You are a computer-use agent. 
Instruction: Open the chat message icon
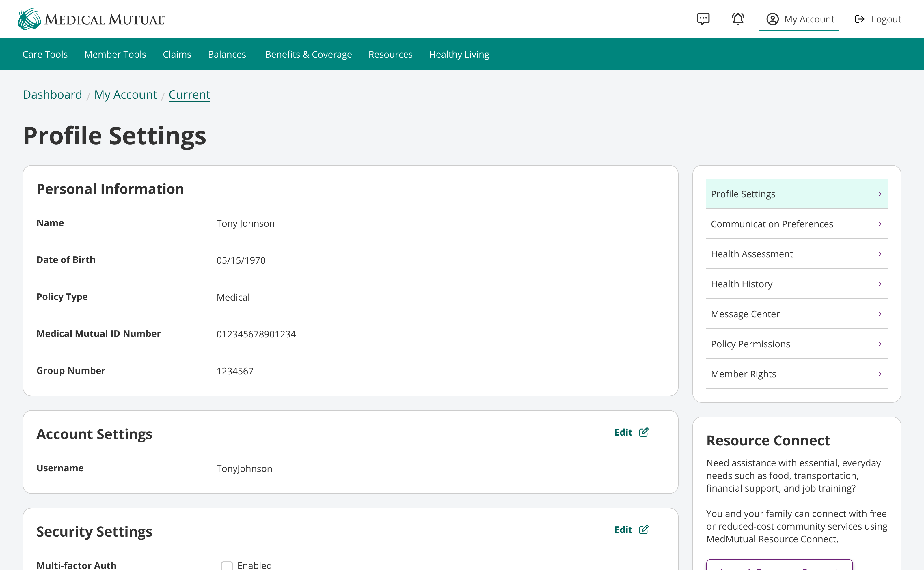point(703,19)
